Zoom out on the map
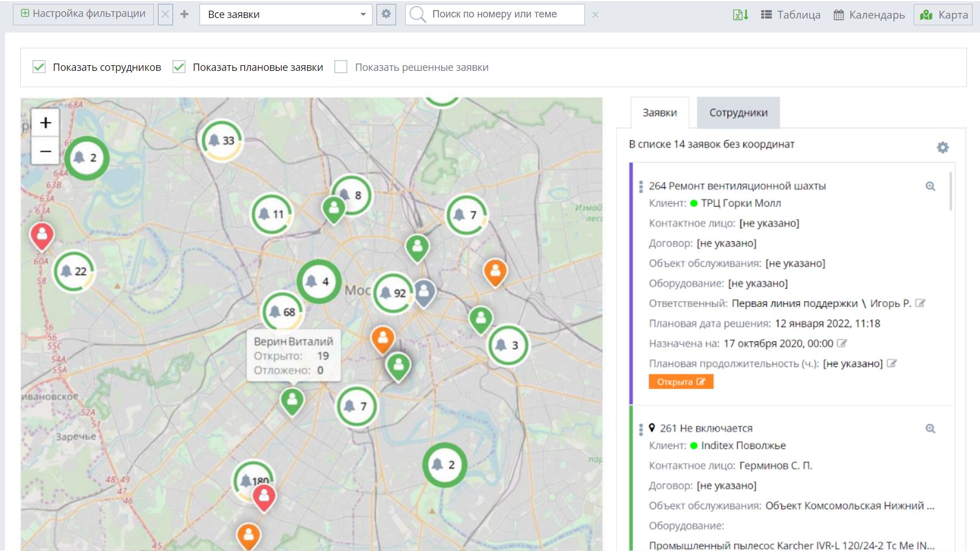This screenshot has height=551, width=980. click(46, 151)
